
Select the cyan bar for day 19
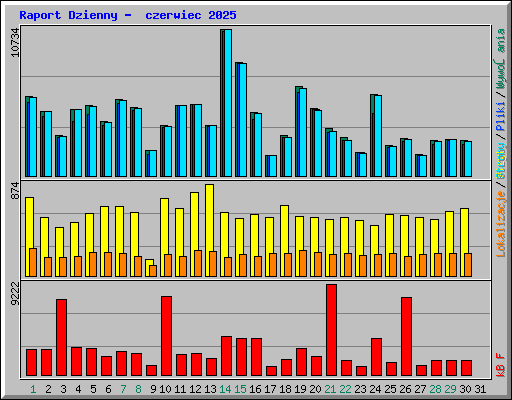click(303, 132)
